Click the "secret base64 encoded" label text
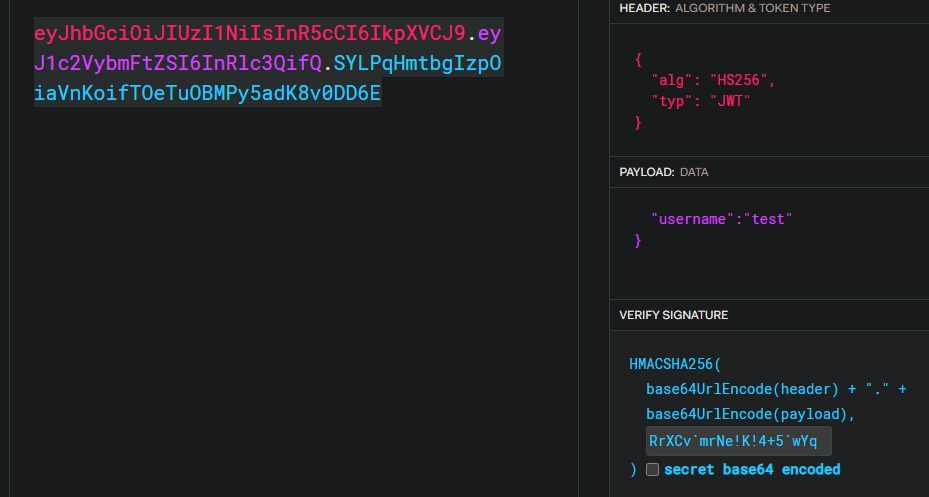Image resolution: width=929 pixels, height=497 pixels. [x=752, y=470]
